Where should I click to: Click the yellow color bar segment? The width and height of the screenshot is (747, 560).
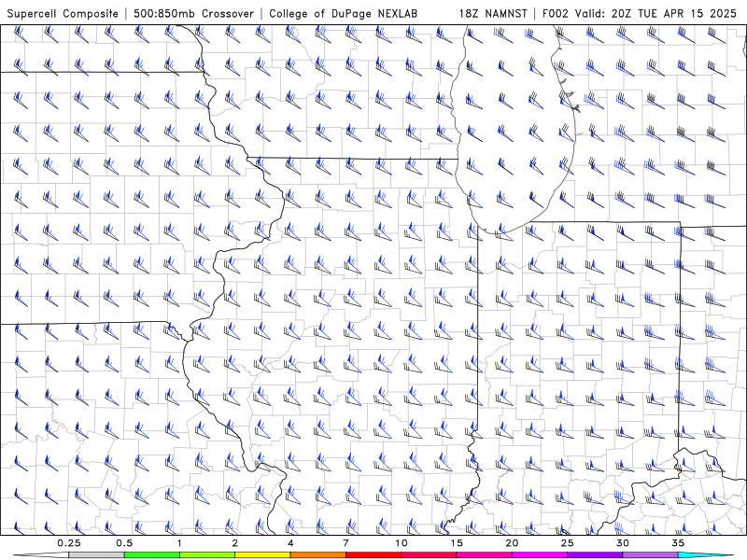point(262,555)
